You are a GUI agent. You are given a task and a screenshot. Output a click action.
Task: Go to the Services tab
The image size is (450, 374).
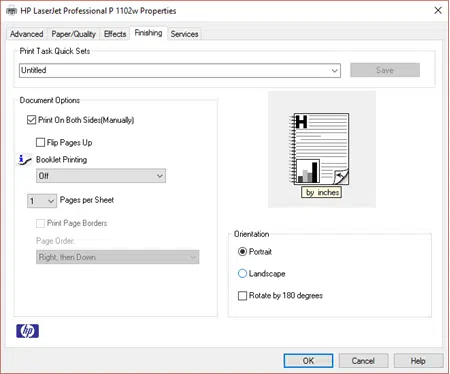[184, 34]
